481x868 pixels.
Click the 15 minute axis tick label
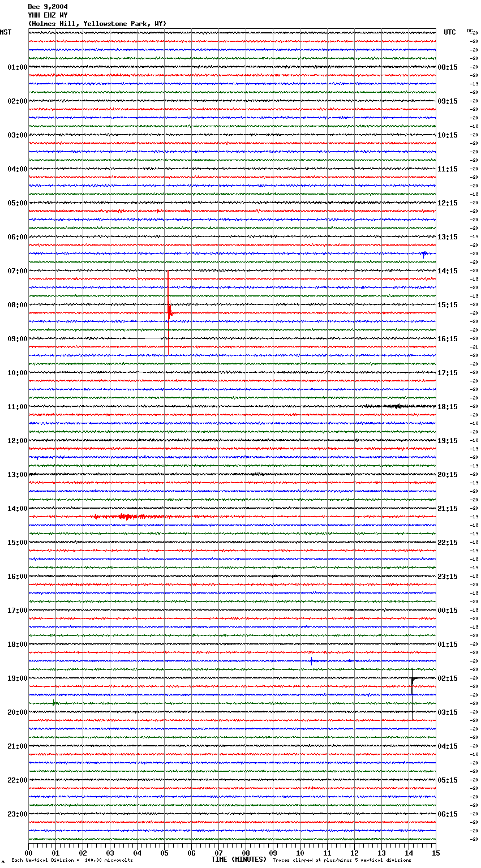point(436,853)
